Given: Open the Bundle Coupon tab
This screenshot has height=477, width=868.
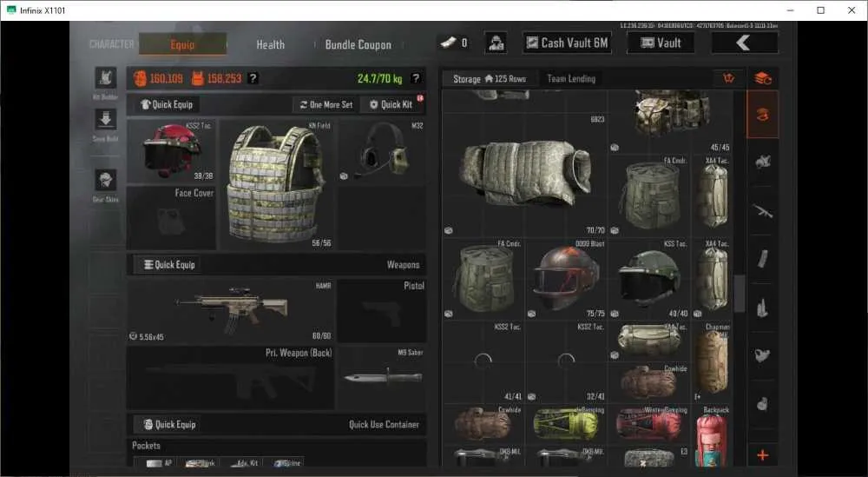Looking at the screenshot, I should [358, 45].
